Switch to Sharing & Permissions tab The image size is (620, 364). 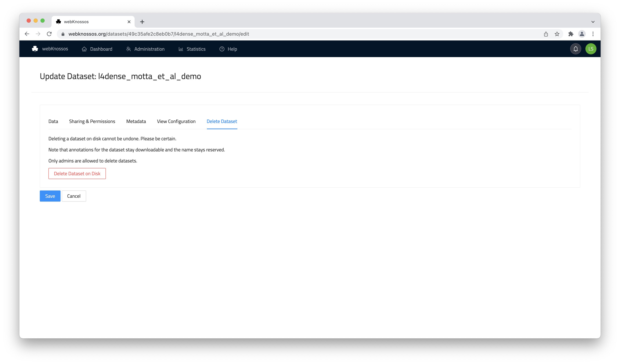point(92,121)
